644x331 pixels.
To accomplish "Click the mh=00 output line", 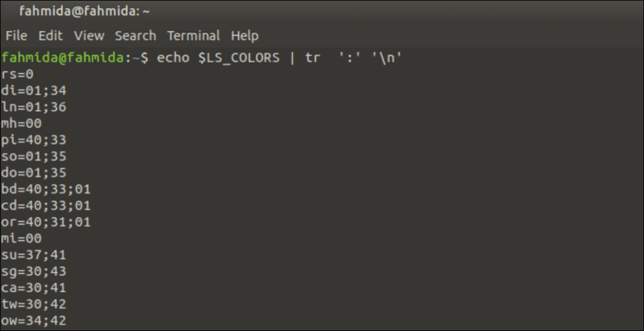I will pyautogui.click(x=21, y=123).
